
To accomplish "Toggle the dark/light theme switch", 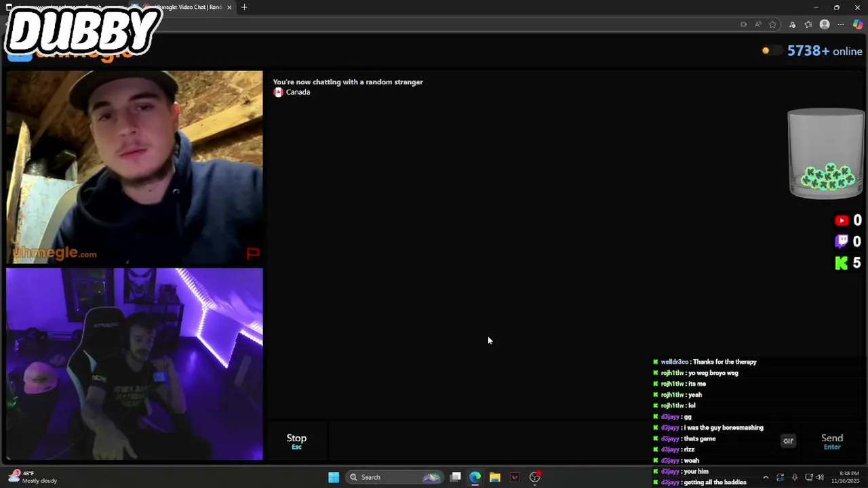I will click(771, 51).
